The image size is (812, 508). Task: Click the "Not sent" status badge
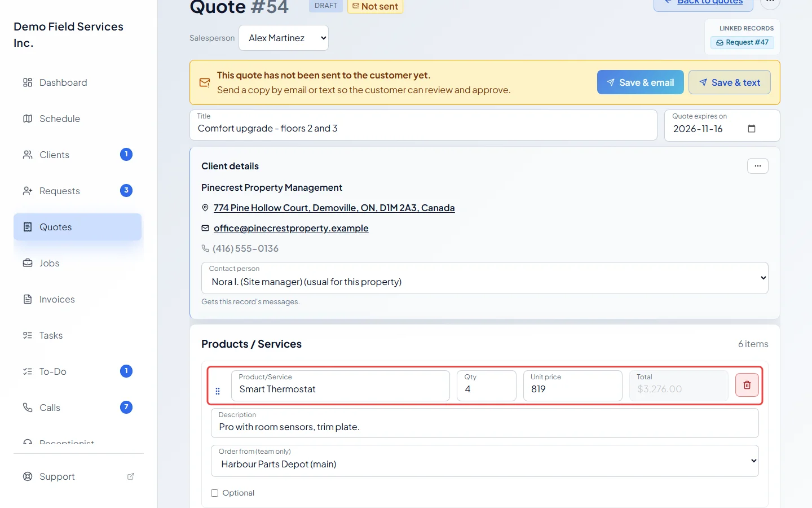coord(375,6)
